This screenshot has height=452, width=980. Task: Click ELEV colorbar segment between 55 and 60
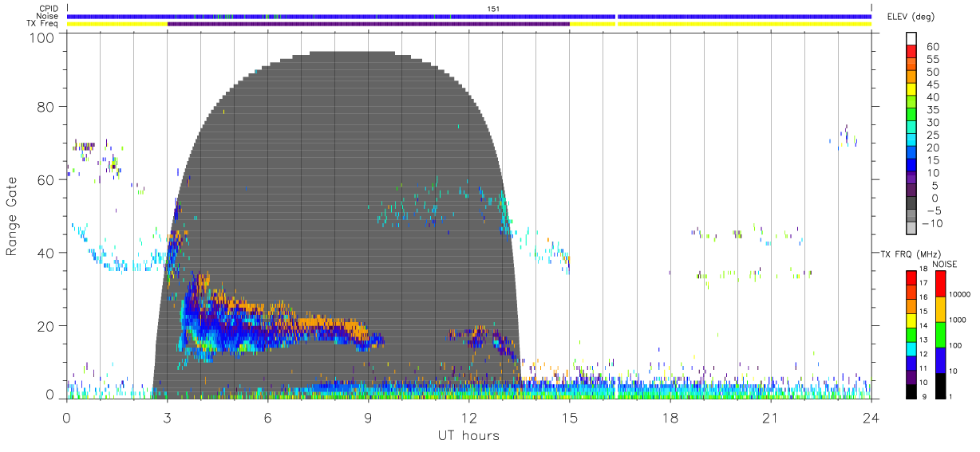(x=911, y=53)
